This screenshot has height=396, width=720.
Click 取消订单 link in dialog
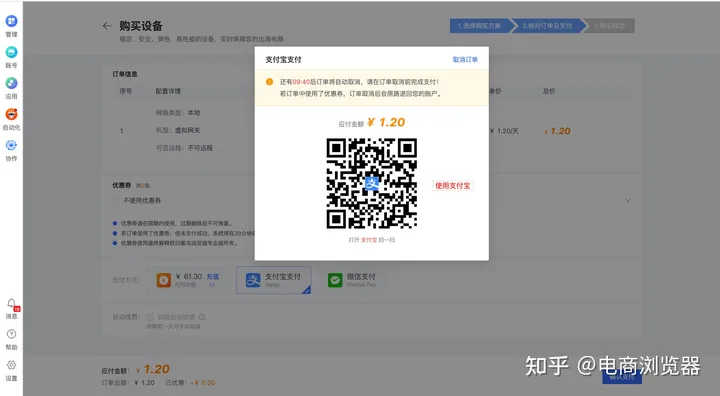(x=465, y=60)
